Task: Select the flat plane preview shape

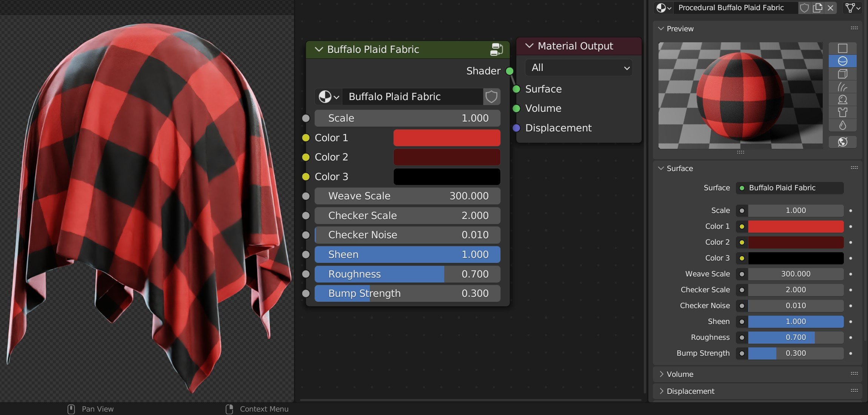Action: click(842, 48)
